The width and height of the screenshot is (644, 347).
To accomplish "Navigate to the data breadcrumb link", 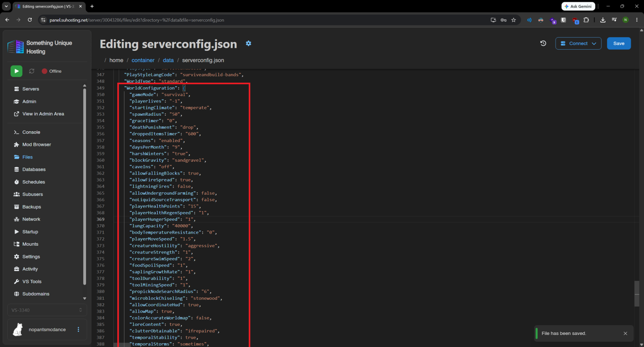I will point(168,60).
